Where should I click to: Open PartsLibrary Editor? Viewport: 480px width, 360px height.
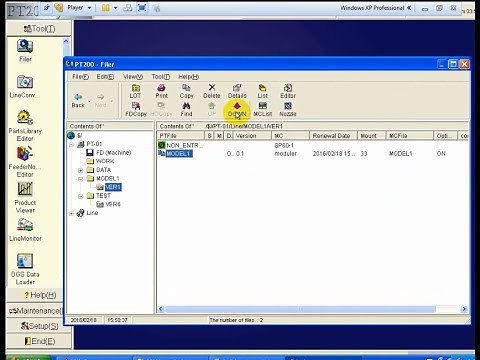[25, 126]
